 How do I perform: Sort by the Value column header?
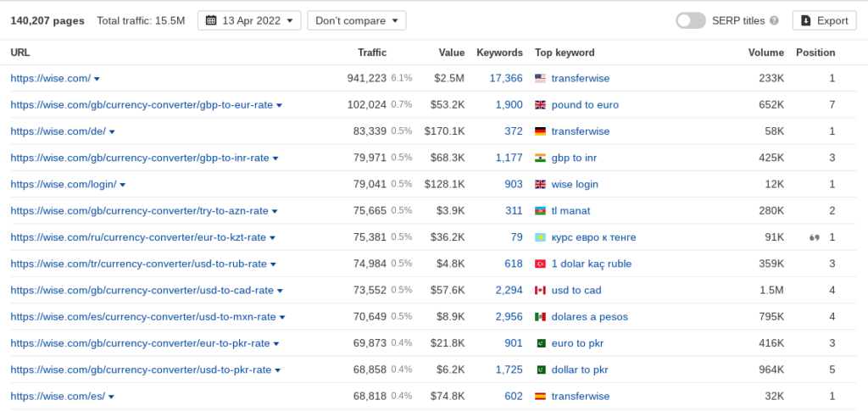coord(452,53)
